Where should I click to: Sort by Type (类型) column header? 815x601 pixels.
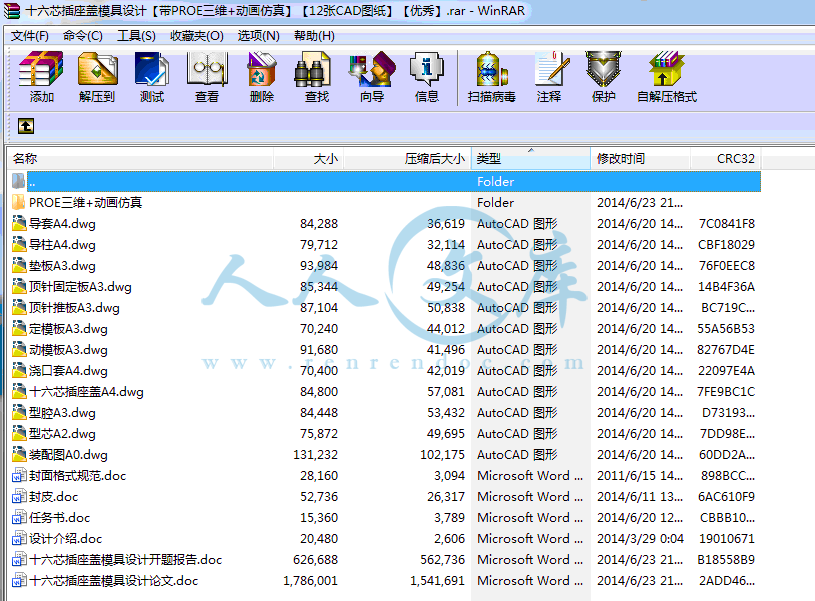click(x=531, y=159)
